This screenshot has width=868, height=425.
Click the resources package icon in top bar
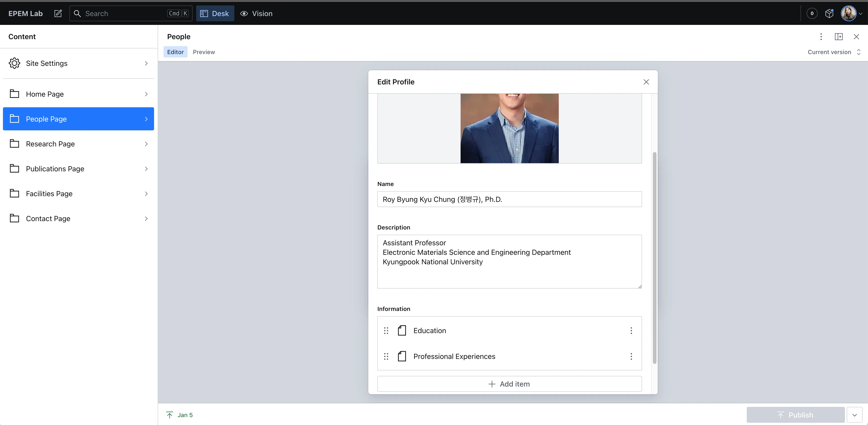tap(829, 14)
